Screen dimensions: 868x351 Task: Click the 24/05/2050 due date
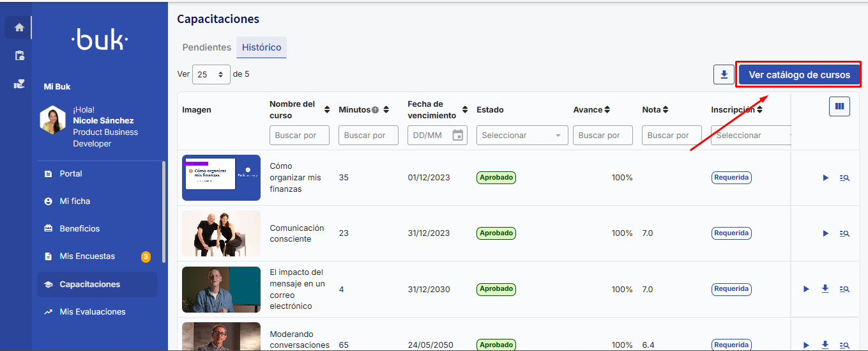tap(430, 345)
